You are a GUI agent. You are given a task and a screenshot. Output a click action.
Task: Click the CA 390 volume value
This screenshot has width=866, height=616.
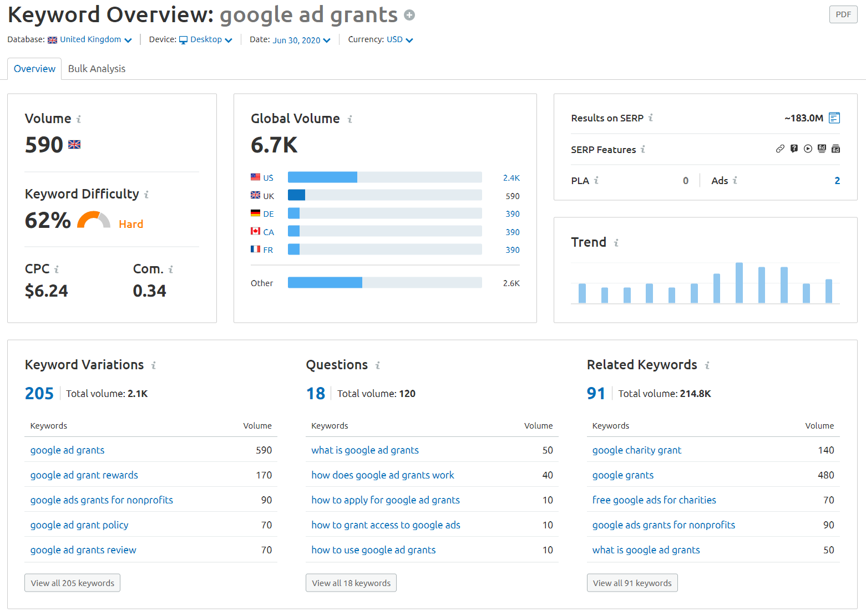click(513, 232)
